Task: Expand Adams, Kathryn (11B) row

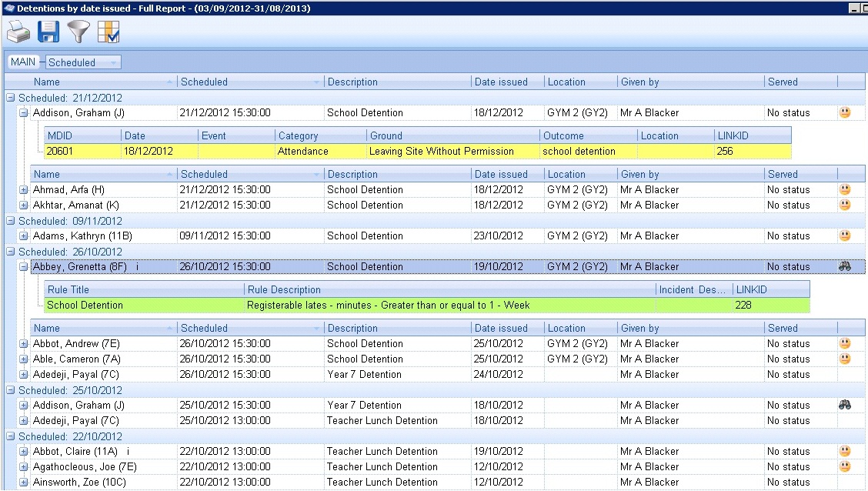Action: (x=23, y=235)
